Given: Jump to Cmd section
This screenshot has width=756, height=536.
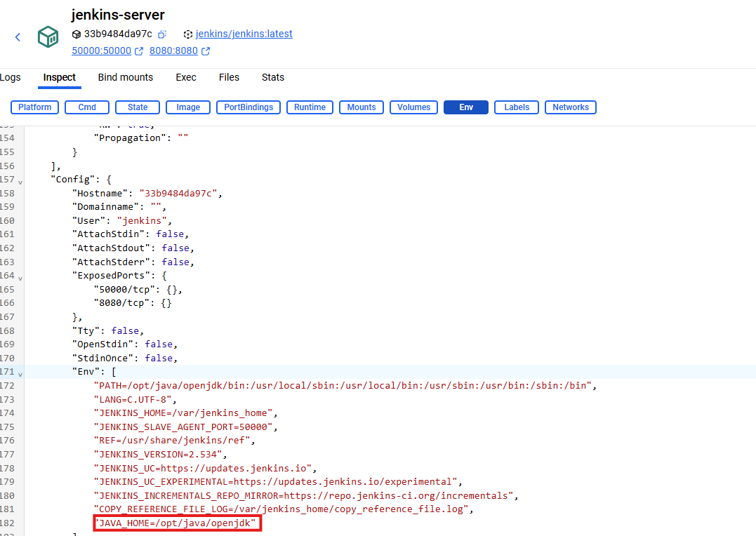Looking at the screenshot, I should pos(87,107).
